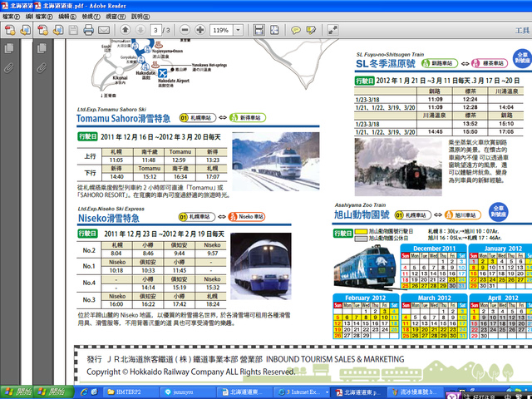Image resolution: width=532 pixels, height=399 pixels.
Task: Click the yellow 旭山動物園號行駛日 legend swatch
Action: (361, 231)
